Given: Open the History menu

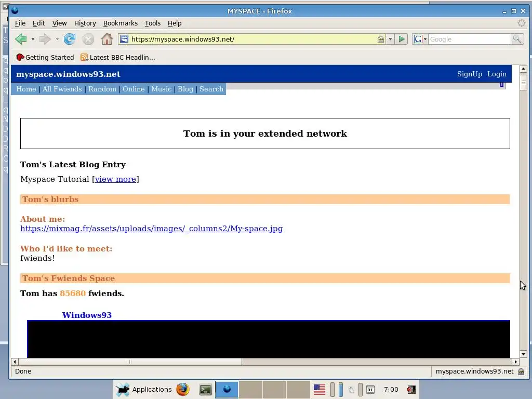Looking at the screenshot, I should tap(85, 23).
